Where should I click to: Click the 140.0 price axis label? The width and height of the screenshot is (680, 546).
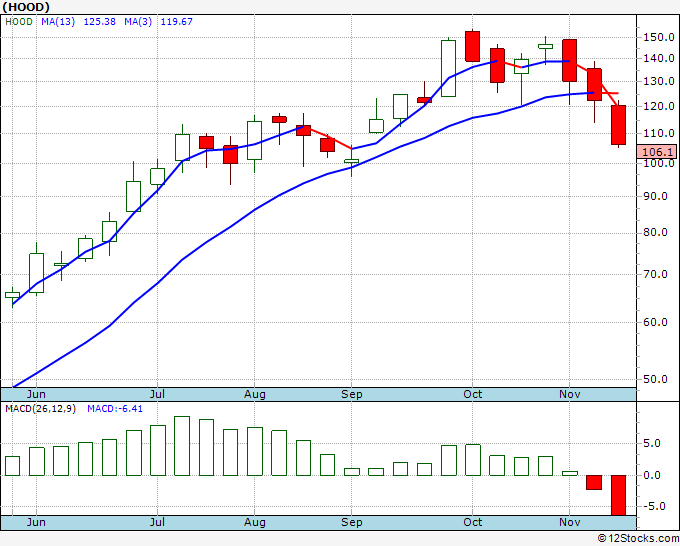658,58
